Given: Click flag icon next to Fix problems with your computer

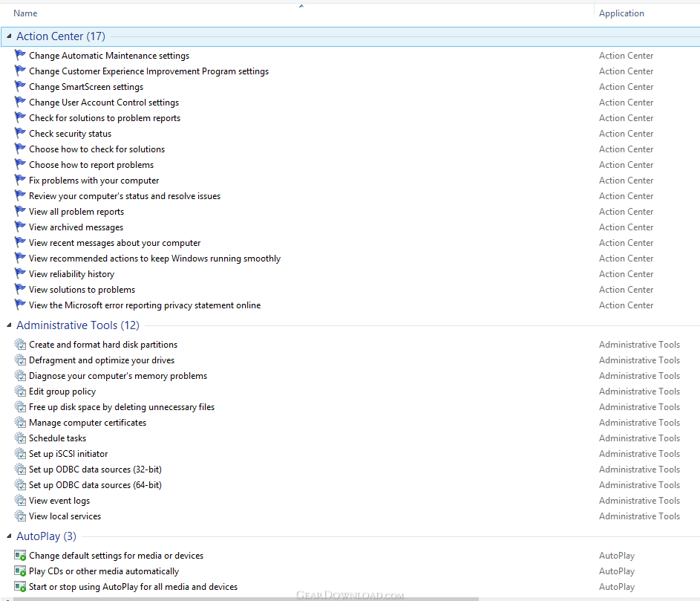Looking at the screenshot, I should pos(20,180).
